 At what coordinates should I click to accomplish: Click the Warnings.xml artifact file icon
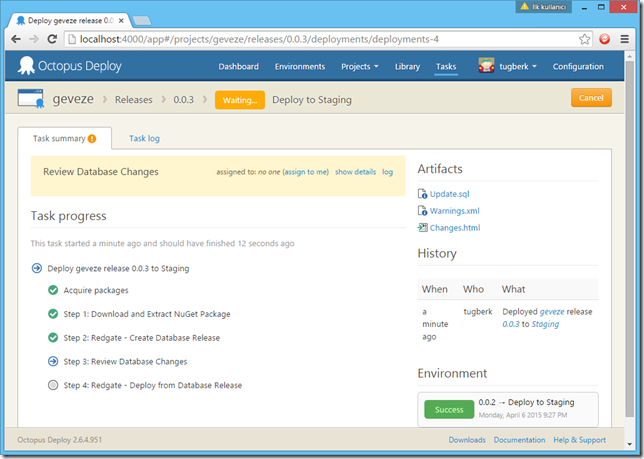[x=422, y=211]
